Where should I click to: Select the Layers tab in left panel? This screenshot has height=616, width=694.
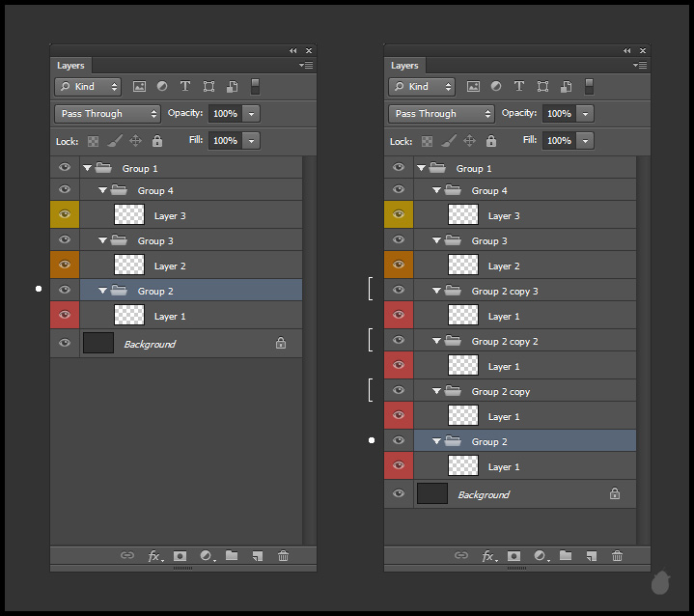click(x=70, y=66)
